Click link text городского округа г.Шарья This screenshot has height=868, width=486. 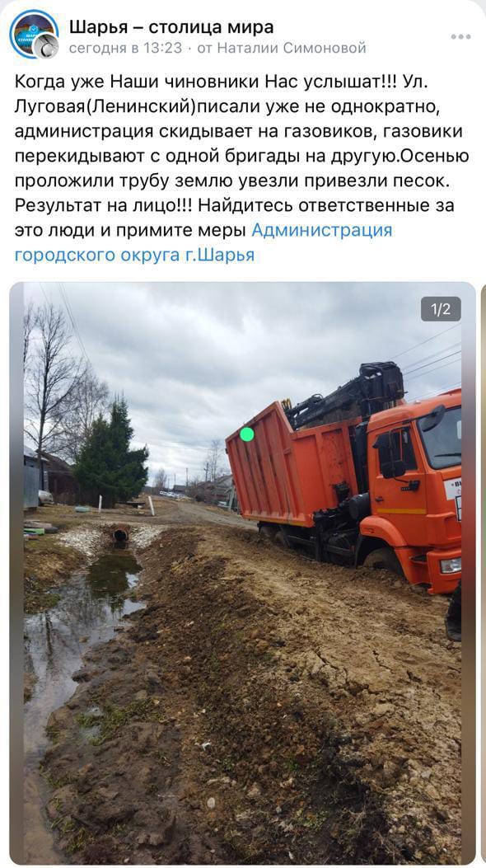(134, 256)
